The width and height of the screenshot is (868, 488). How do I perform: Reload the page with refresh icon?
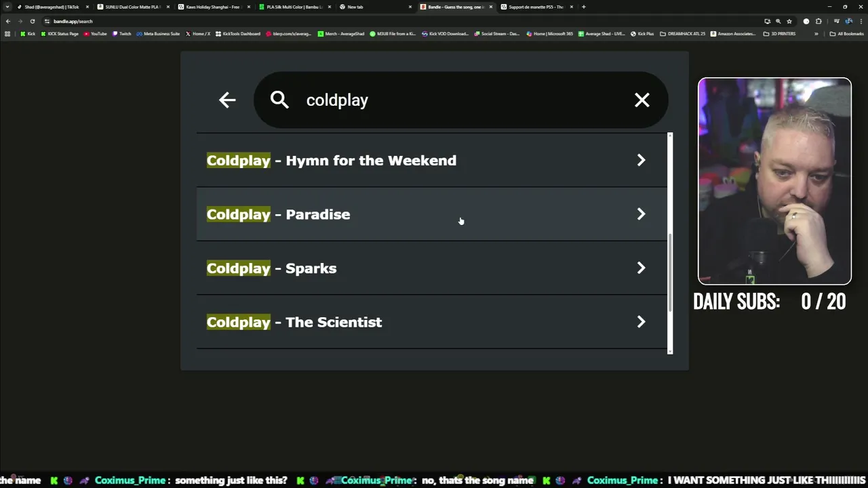pos(32,21)
